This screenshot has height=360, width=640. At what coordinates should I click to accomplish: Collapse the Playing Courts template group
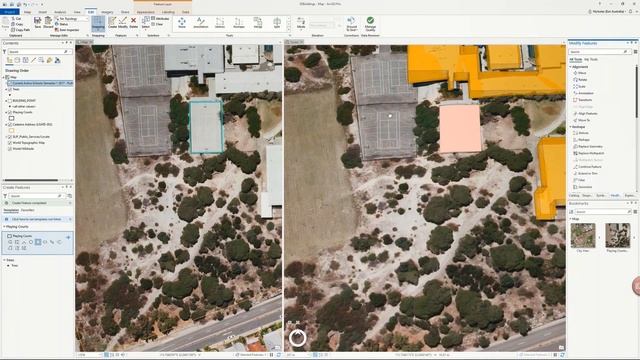pyautogui.click(x=4, y=227)
